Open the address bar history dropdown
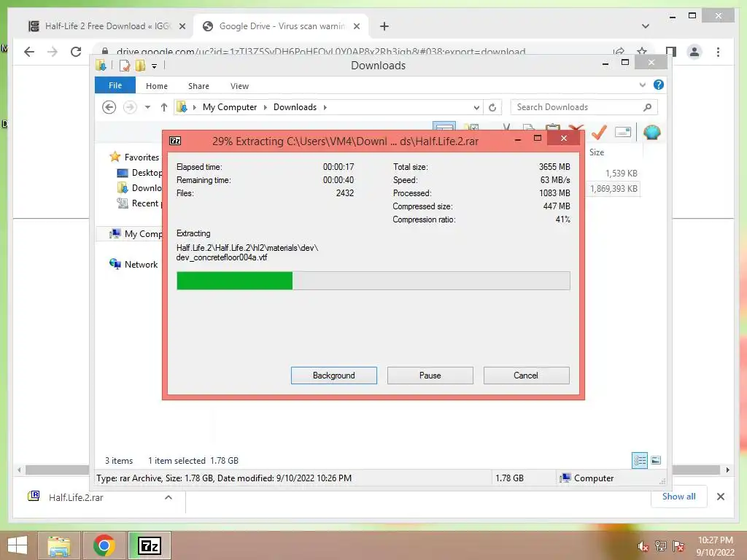This screenshot has height=560, width=747. click(x=476, y=108)
